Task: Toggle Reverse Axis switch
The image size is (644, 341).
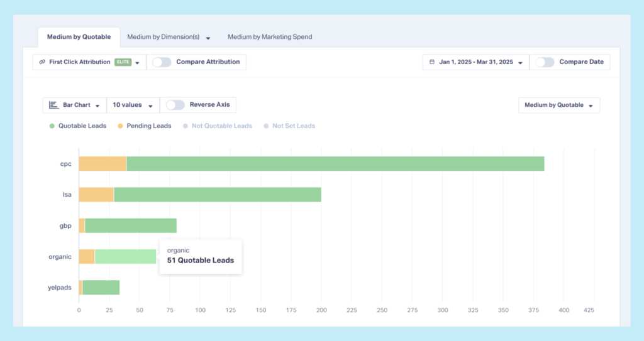Action: 175,105
